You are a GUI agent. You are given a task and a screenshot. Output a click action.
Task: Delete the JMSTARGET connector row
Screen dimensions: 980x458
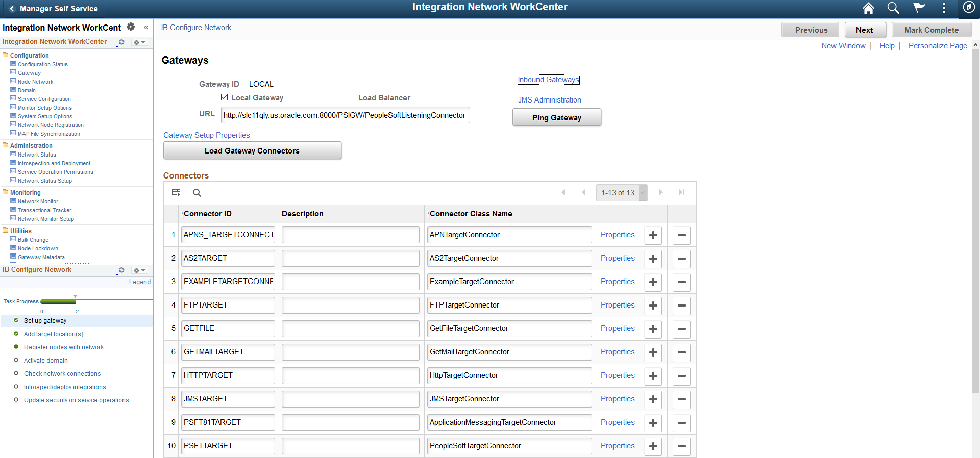click(681, 399)
